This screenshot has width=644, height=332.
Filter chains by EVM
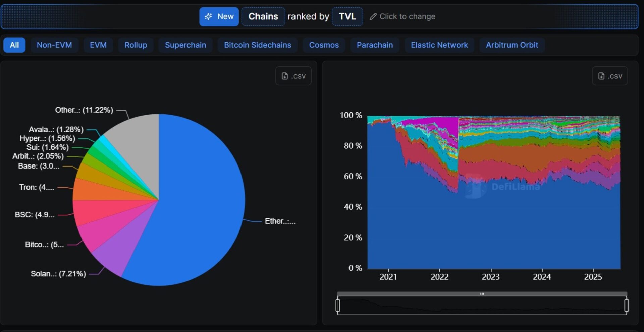tap(98, 45)
